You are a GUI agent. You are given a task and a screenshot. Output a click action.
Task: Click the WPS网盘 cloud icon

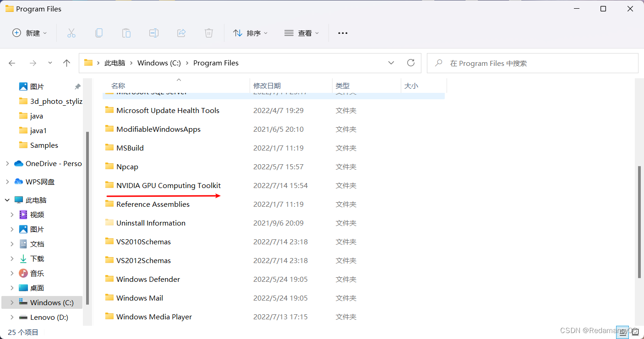point(19,182)
